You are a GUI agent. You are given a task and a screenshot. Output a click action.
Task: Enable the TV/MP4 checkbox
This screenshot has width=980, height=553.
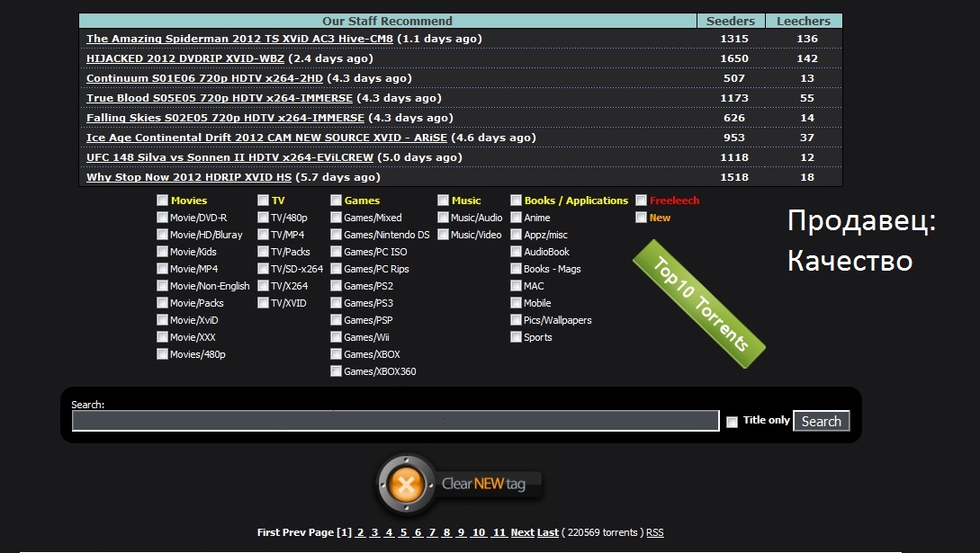click(263, 235)
